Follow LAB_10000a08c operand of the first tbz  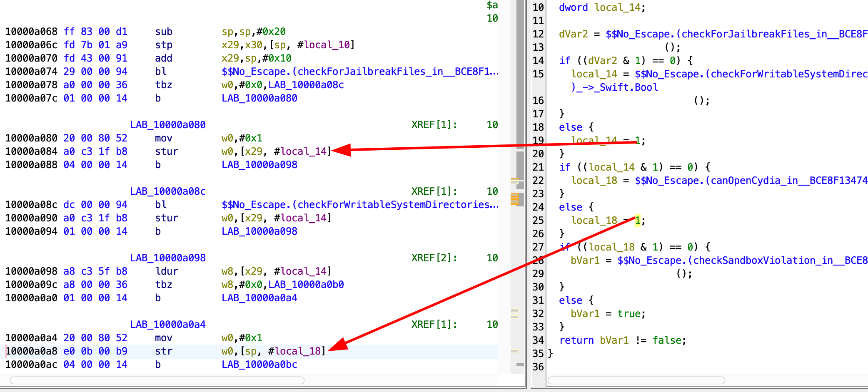pyautogui.click(x=306, y=85)
